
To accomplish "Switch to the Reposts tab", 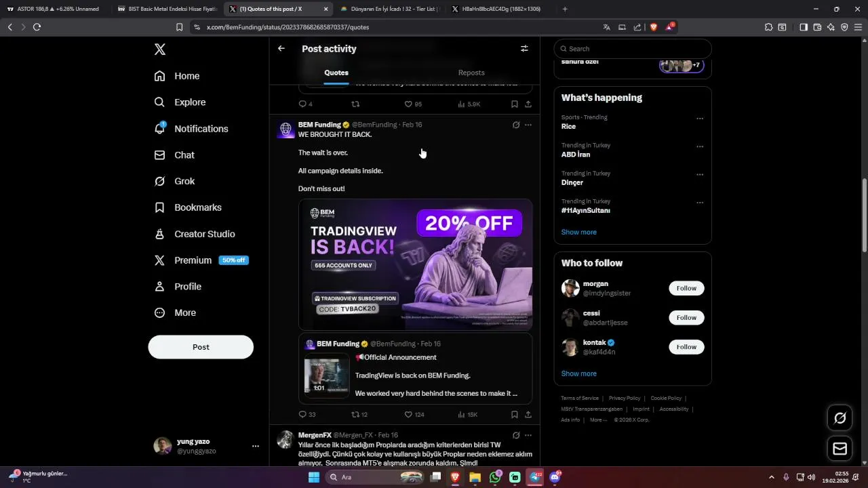I will (471, 73).
